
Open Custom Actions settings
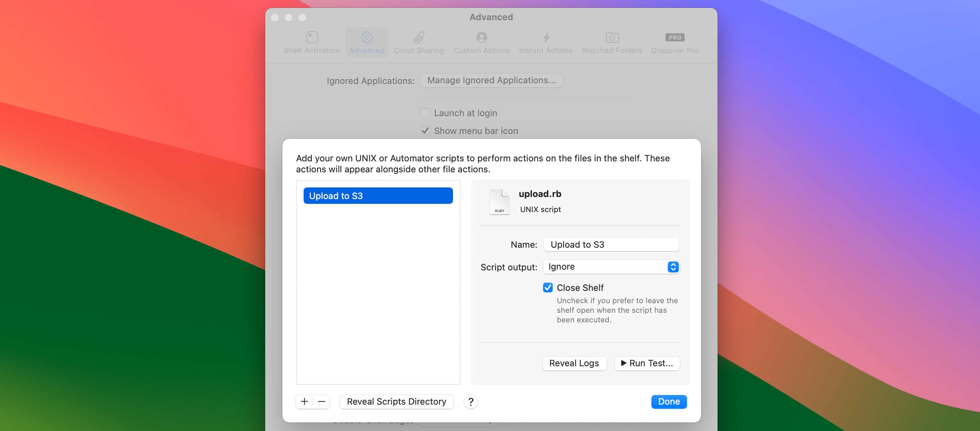coord(481,37)
